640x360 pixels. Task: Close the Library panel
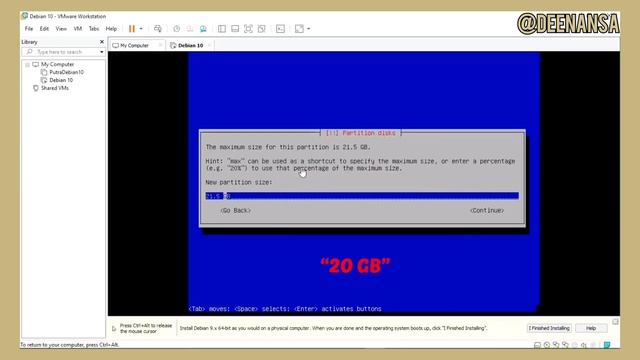coord(102,42)
